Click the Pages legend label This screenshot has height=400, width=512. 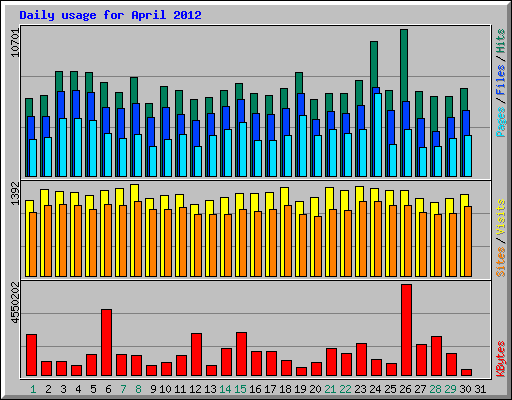point(501,122)
